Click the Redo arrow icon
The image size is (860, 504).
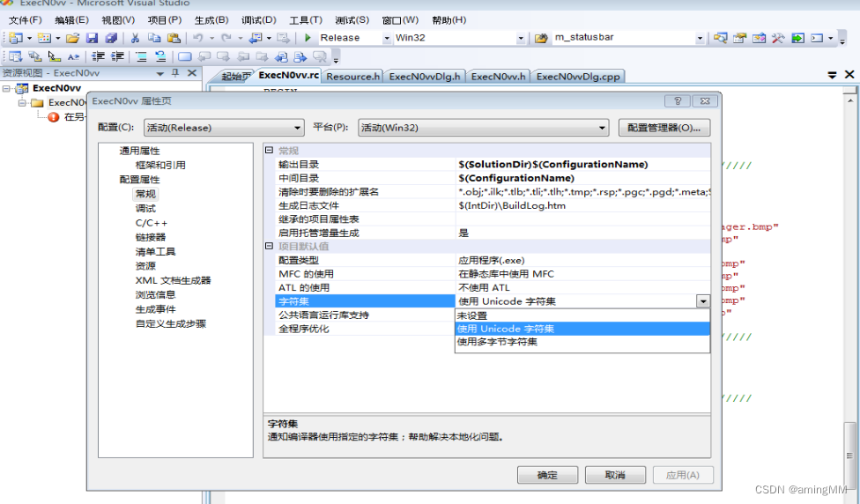coord(226,38)
